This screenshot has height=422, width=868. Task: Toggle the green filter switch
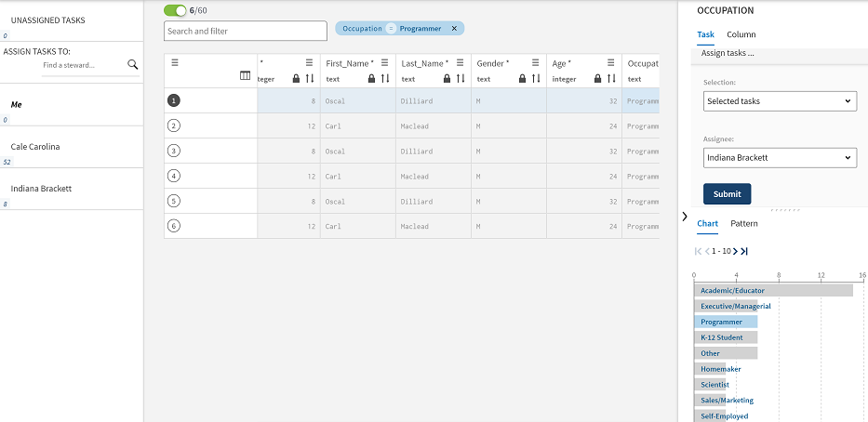(x=175, y=10)
